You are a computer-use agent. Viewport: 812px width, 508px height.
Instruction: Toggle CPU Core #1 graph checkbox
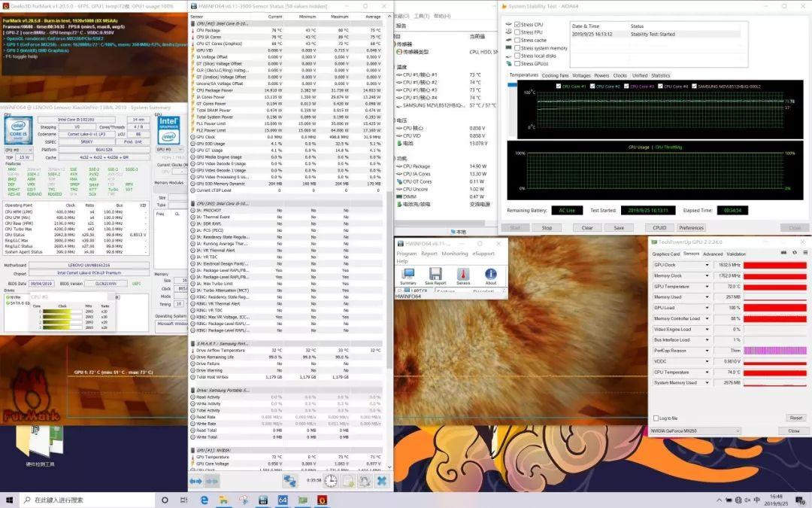[x=558, y=86]
